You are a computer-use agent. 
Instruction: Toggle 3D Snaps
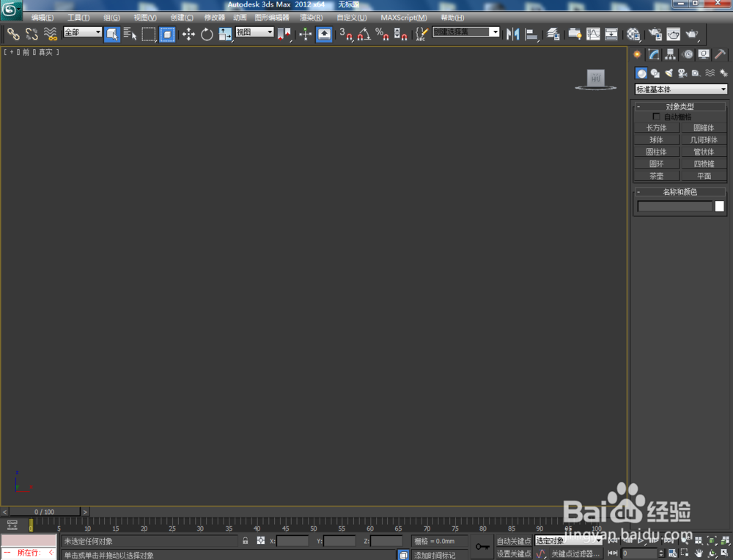pos(346,34)
